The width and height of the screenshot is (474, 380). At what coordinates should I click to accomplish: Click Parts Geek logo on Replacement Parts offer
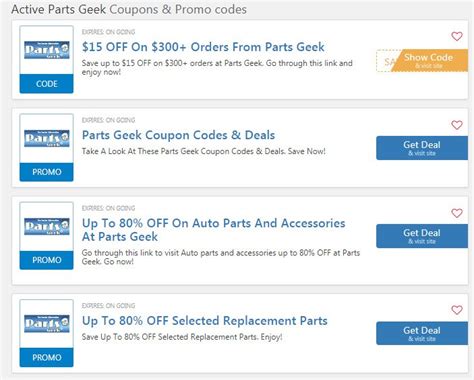(47, 324)
